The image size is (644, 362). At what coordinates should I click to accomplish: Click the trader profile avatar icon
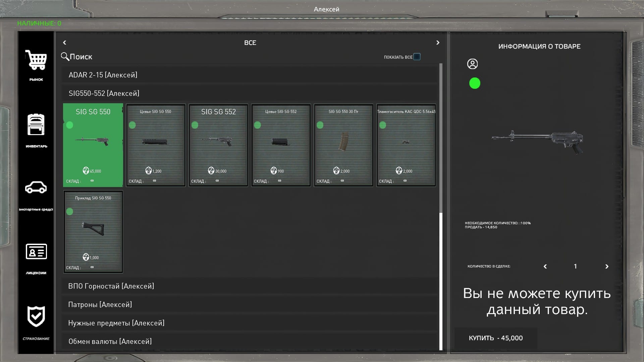coord(472,64)
